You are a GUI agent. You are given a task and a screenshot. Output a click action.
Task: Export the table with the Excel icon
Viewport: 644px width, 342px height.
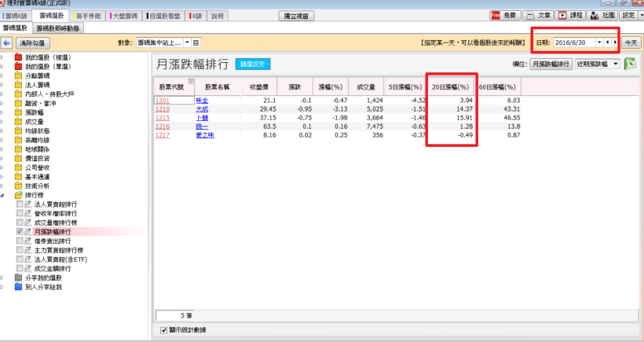click(630, 64)
